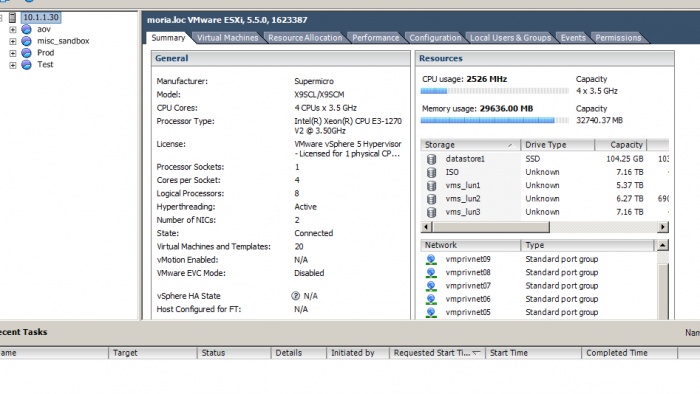Select the vmprivnet09 network icon
This screenshot has width=700, height=394.
[431, 259]
